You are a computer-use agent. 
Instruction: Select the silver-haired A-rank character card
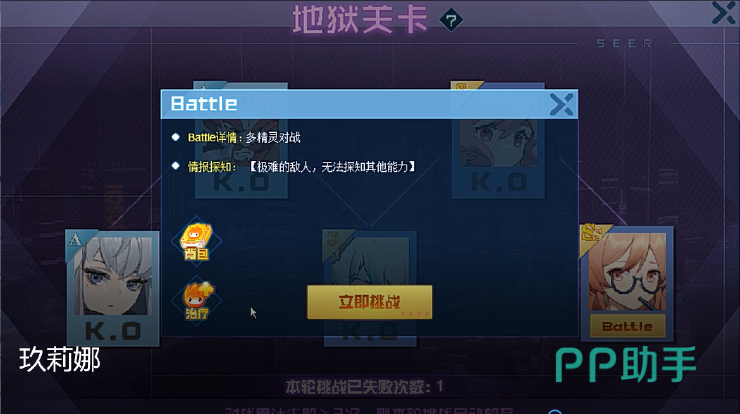point(113,288)
